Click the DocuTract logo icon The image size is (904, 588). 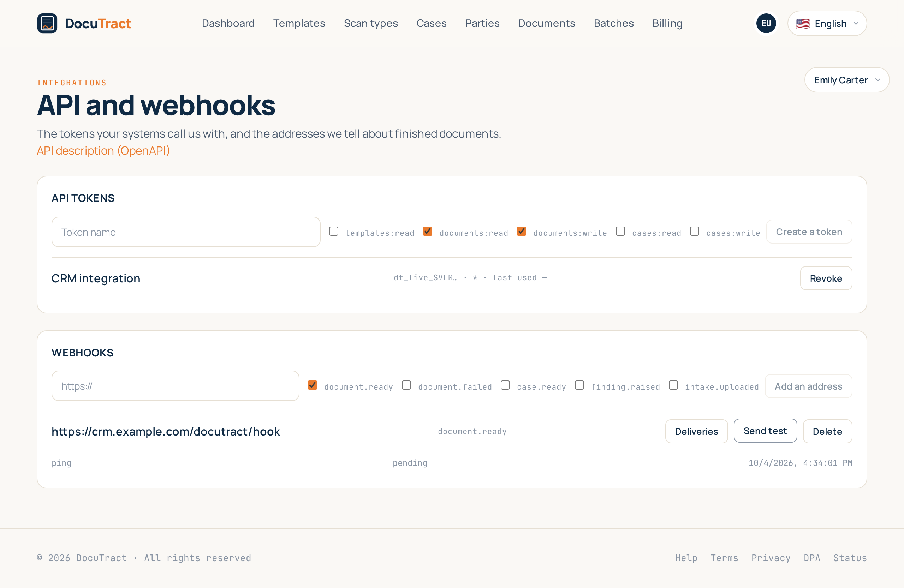click(47, 24)
